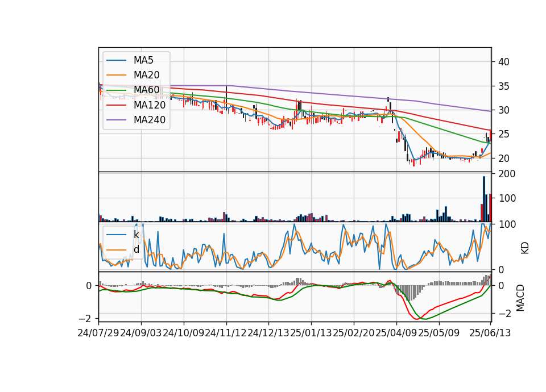Click the MA120 legend label
The width and height of the screenshot is (546, 392).
(x=150, y=105)
